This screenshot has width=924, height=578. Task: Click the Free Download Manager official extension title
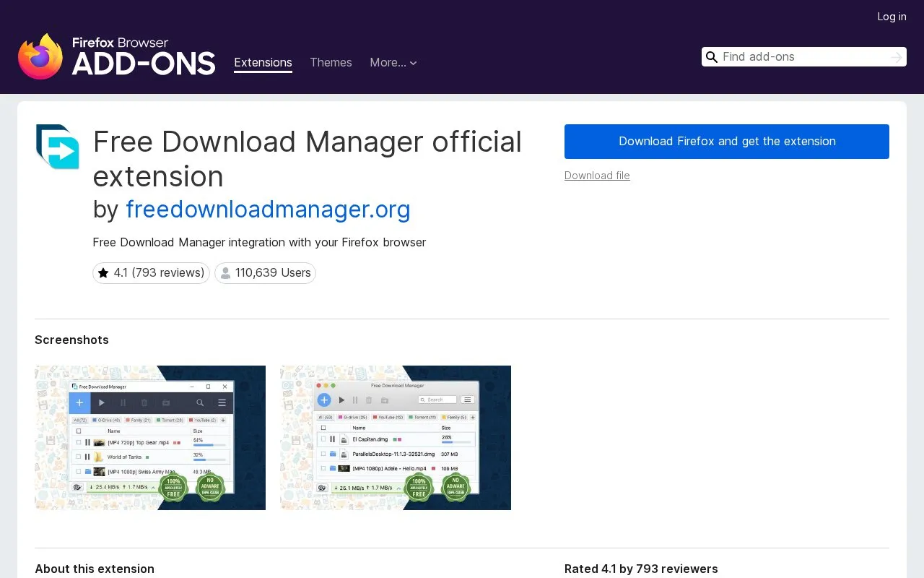(307, 159)
